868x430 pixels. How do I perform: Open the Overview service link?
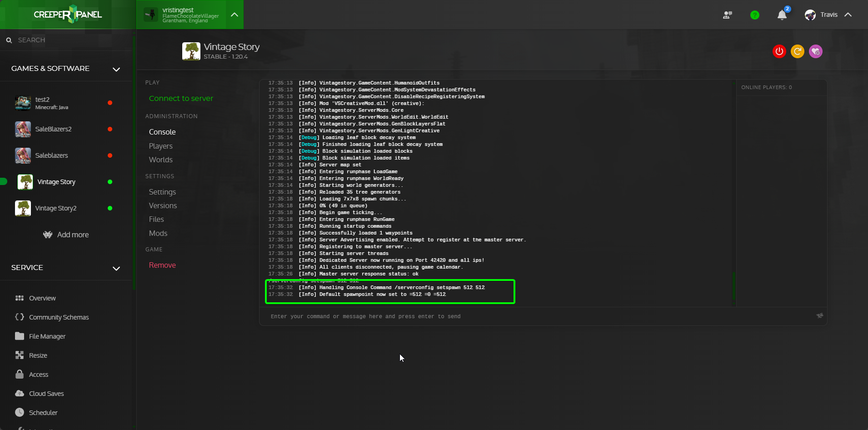click(x=42, y=298)
